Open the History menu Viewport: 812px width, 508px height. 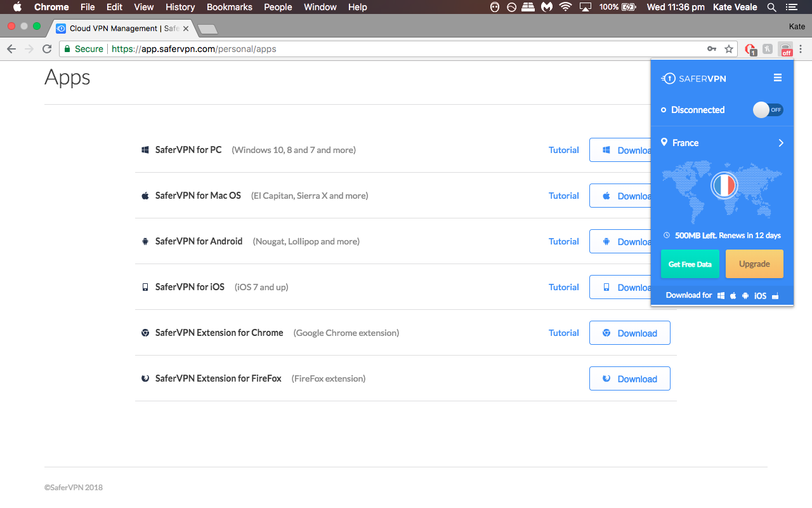pyautogui.click(x=180, y=7)
